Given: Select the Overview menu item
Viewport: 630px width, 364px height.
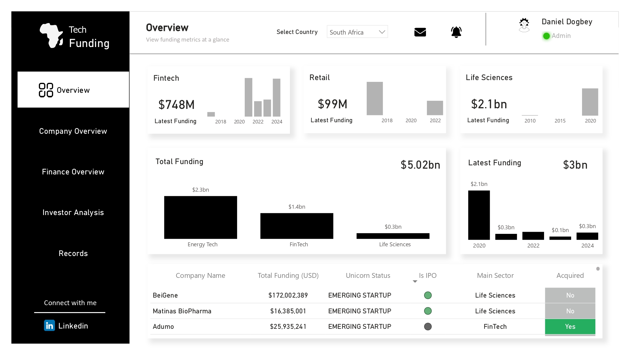Looking at the screenshot, I should pos(73,90).
